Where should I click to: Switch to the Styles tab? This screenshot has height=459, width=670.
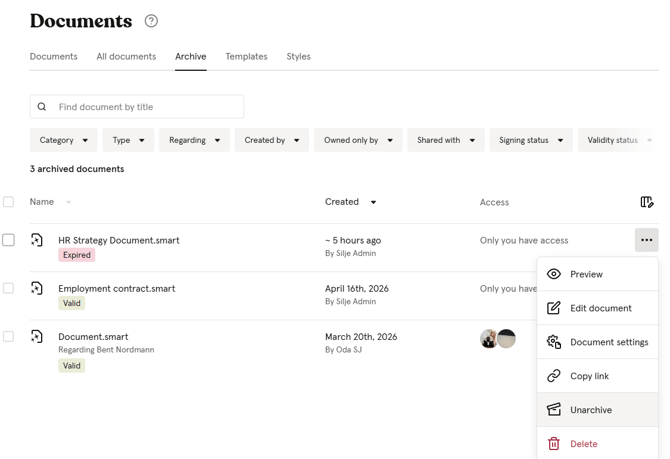pyautogui.click(x=298, y=56)
